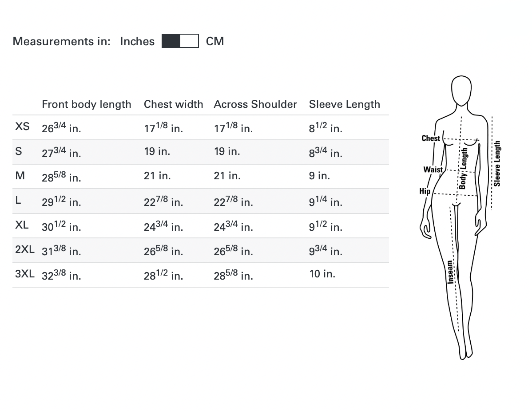532x411 pixels.
Task: Click the Hip label on the figure
Action: [x=425, y=191]
